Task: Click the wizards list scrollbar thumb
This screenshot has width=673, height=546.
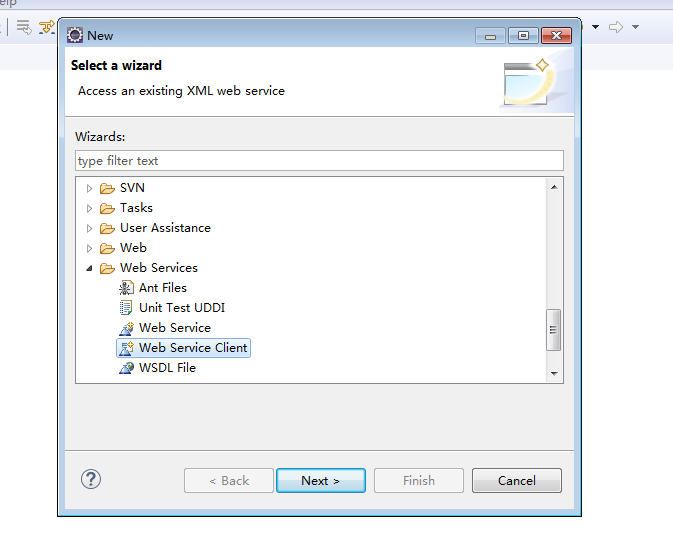Action: (554, 330)
